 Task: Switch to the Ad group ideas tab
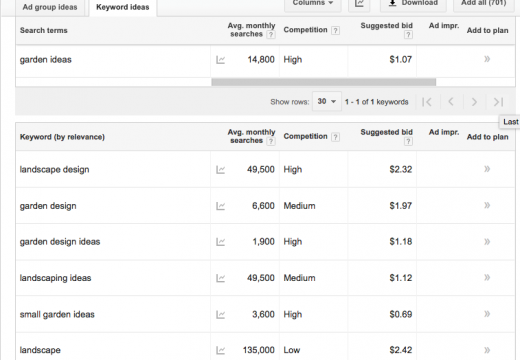point(50,7)
